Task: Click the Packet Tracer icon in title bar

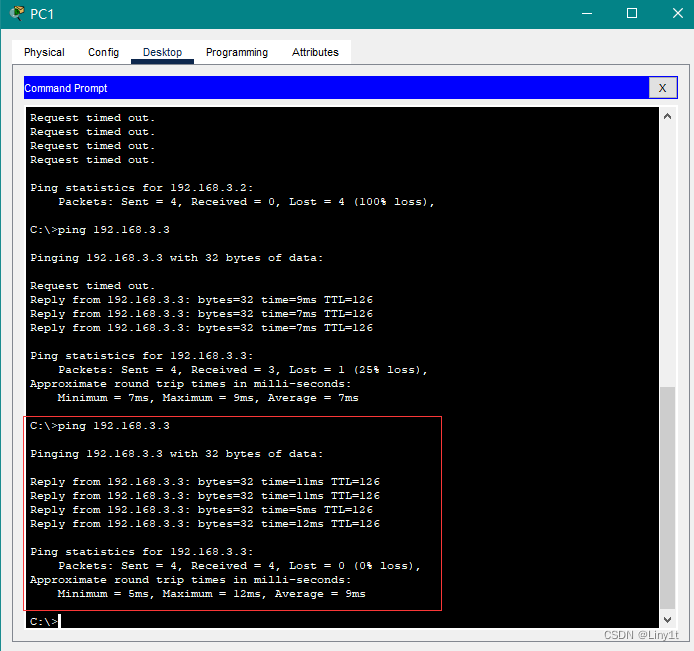Action: tap(17, 13)
